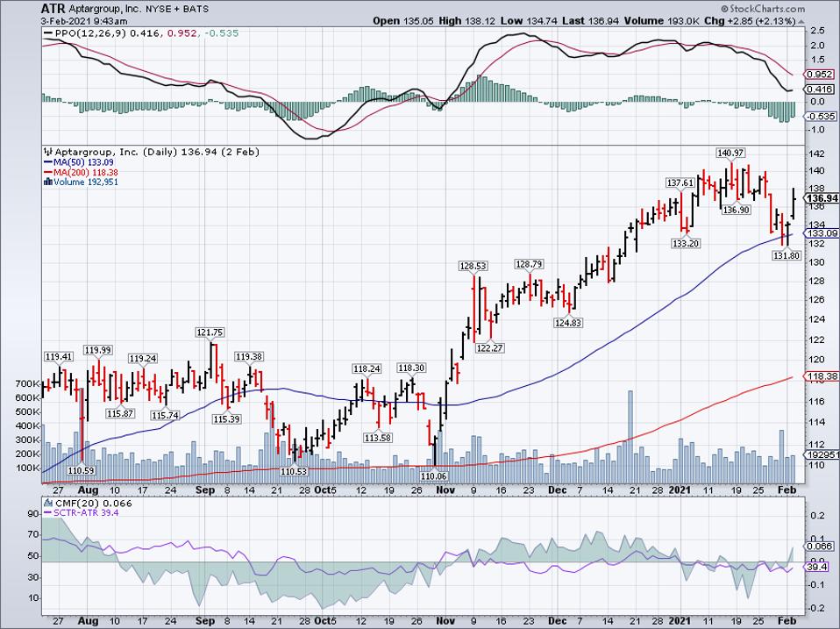Viewport: 840px width, 629px height.
Task: Click the SCTR-ATR 39.4 legend label
Action: [86, 513]
